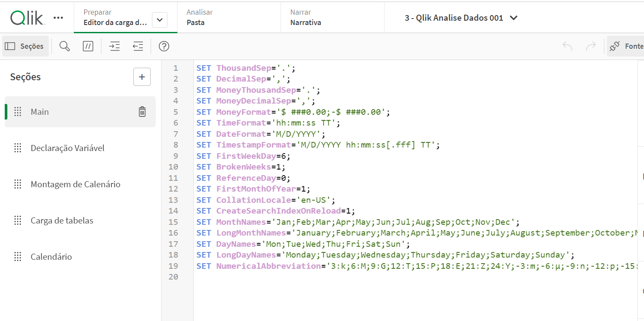Expand the app title dropdown '3 - Qlik Analise Dados 001'
Screen dimensions: 644x321
(x=514, y=18)
